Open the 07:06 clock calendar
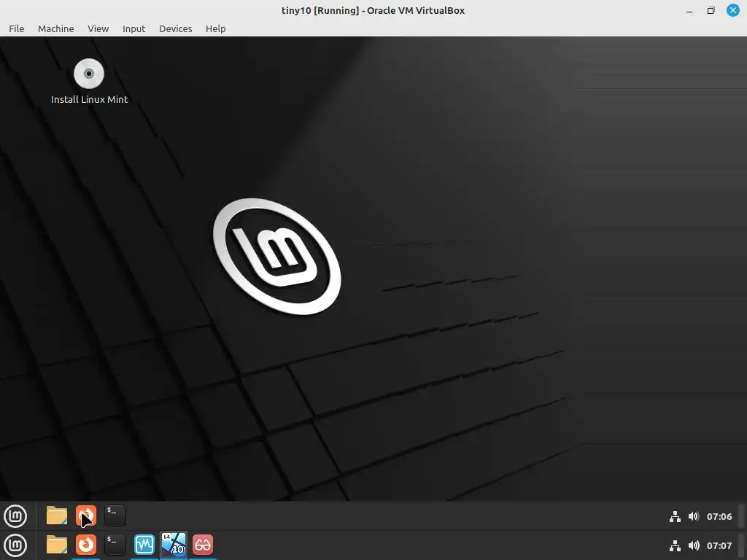 pos(719,517)
